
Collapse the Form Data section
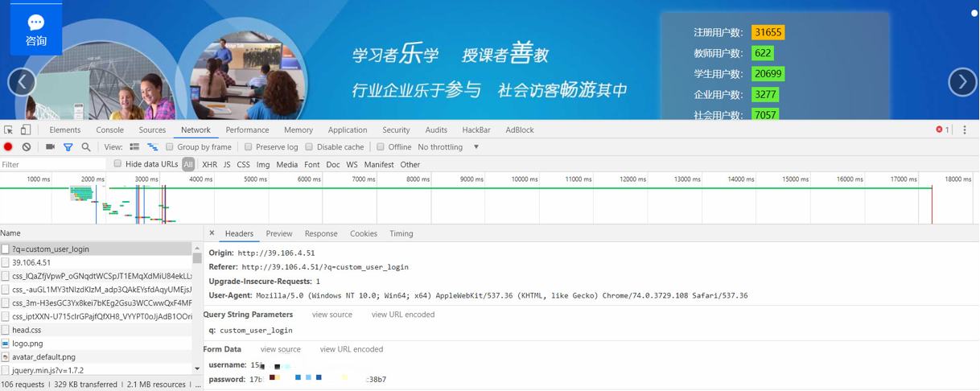[x=222, y=349]
